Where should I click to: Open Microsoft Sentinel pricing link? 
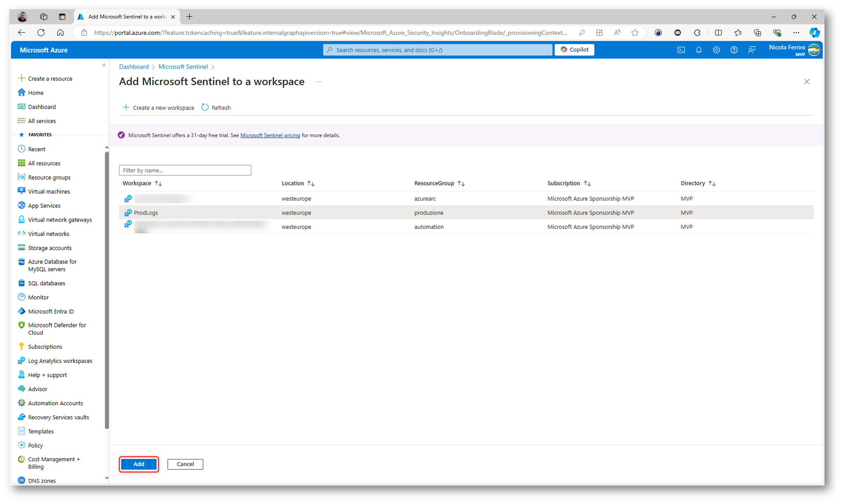point(270,135)
